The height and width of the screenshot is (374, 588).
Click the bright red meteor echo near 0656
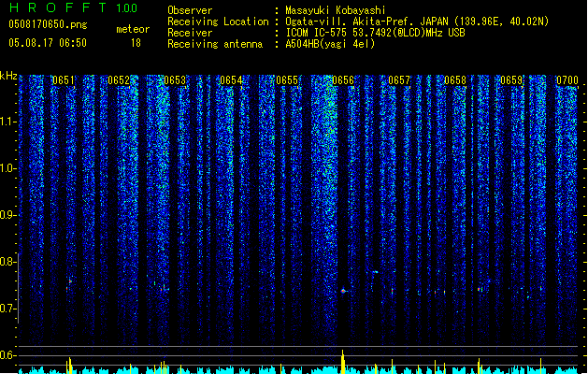coord(343,291)
